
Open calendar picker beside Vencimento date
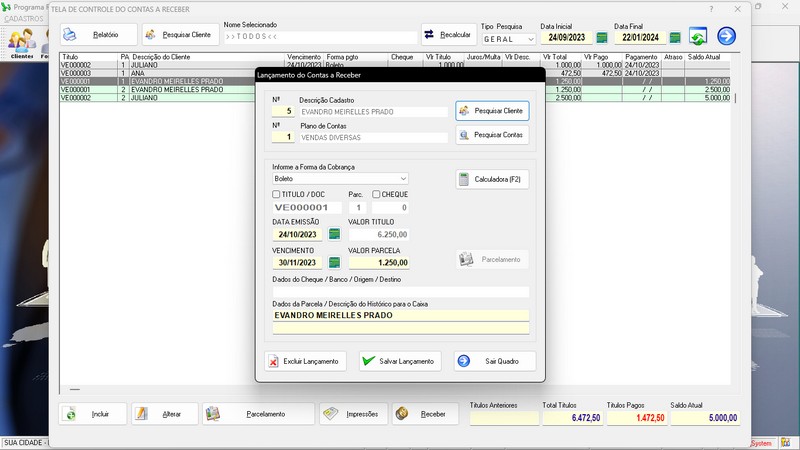(x=334, y=262)
